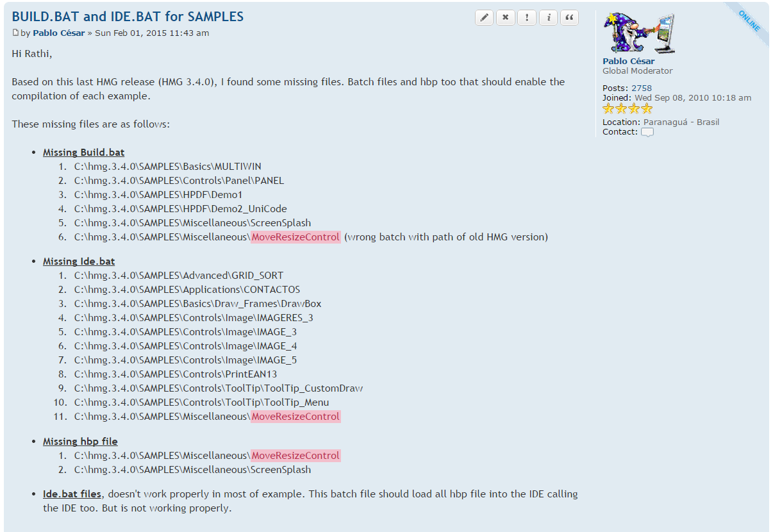The image size is (773, 532).
Task: Open post information details icon
Action: [x=548, y=18]
